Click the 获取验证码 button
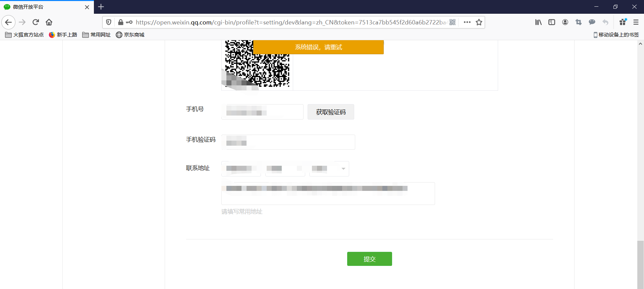 tap(331, 112)
